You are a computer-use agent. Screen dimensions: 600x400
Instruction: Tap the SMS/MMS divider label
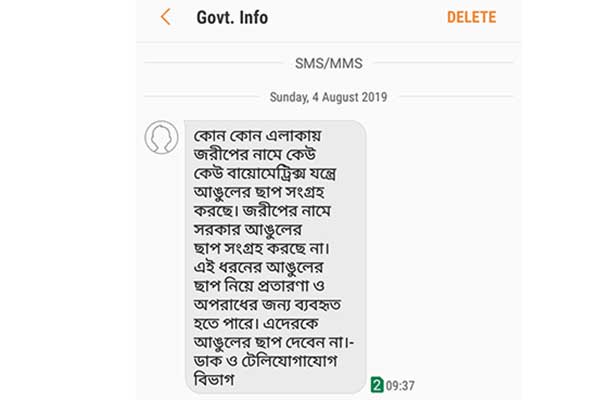(x=329, y=63)
